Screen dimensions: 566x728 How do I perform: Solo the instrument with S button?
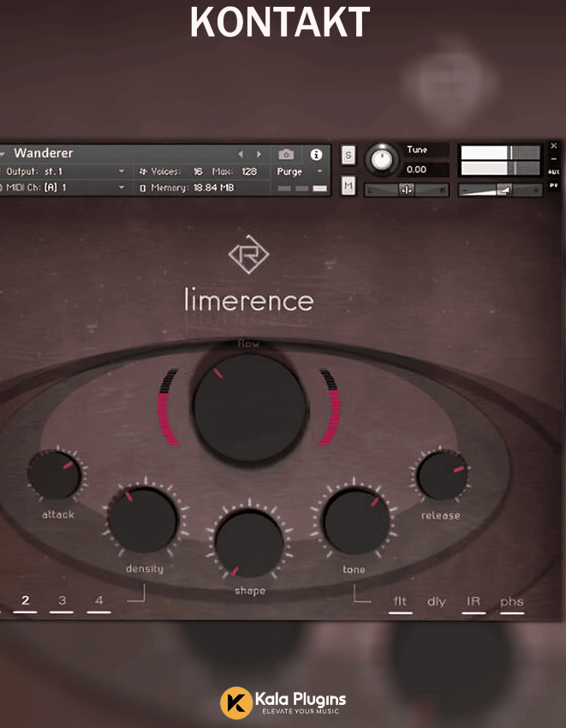click(349, 155)
